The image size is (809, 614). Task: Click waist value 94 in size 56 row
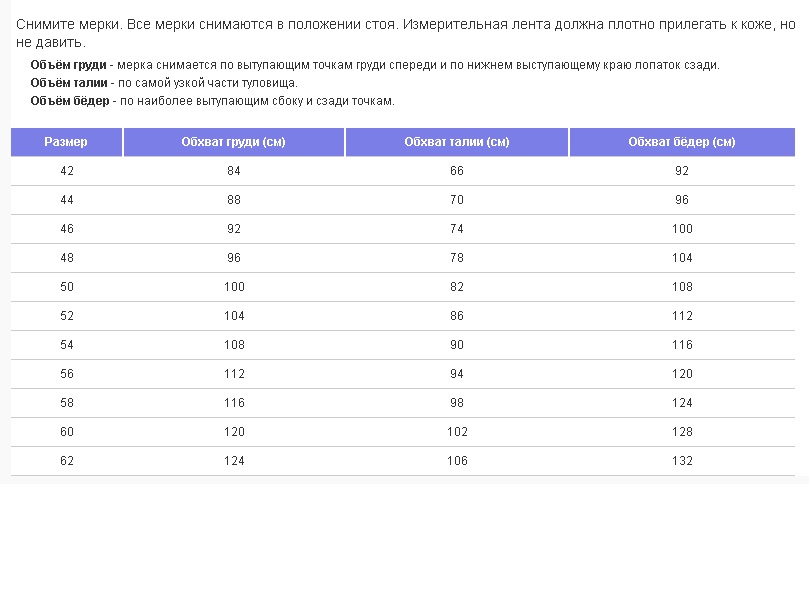457,374
